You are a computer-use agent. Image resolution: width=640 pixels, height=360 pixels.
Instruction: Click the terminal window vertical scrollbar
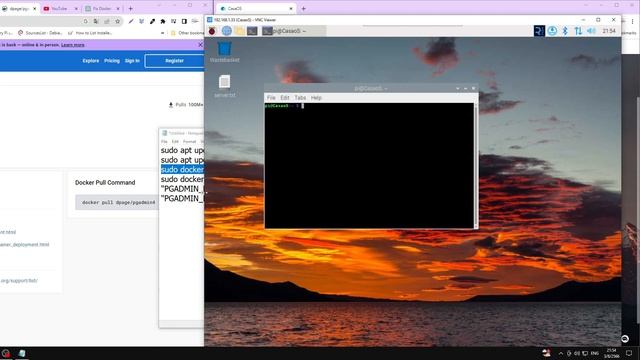click(476, 165)
